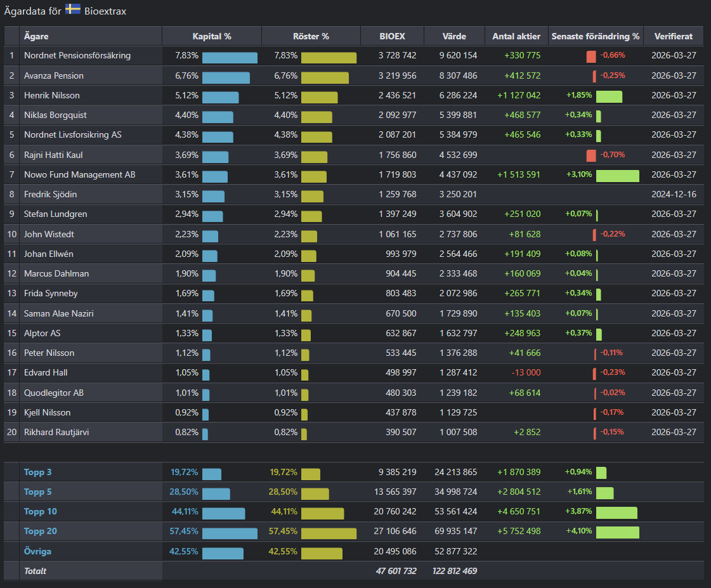Open Alptor AS owner entry

42,333
